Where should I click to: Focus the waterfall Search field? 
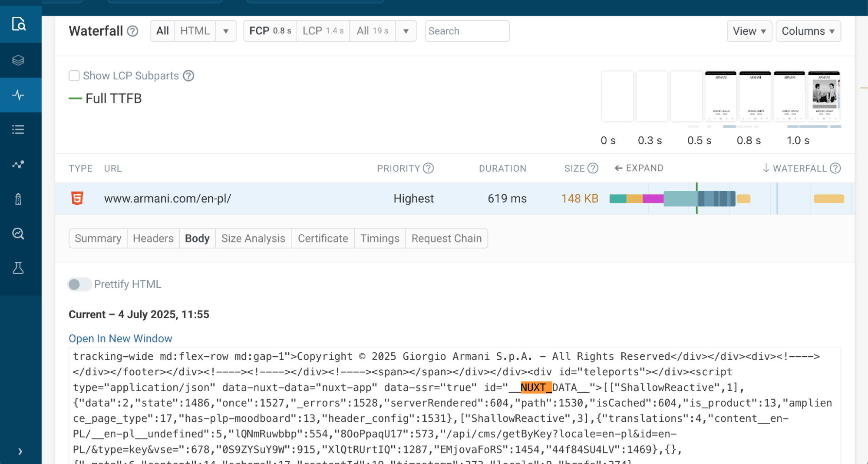coord(467,31)
